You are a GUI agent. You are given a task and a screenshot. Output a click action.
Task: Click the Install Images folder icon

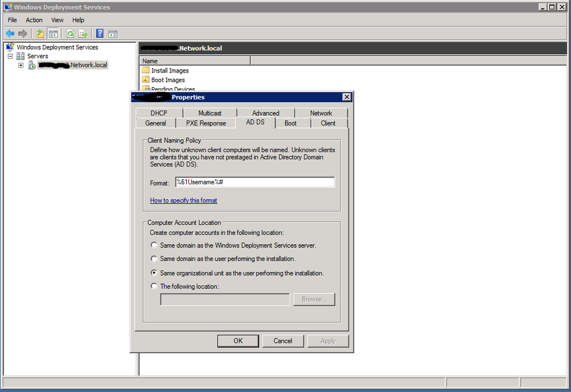coord(146,70)
